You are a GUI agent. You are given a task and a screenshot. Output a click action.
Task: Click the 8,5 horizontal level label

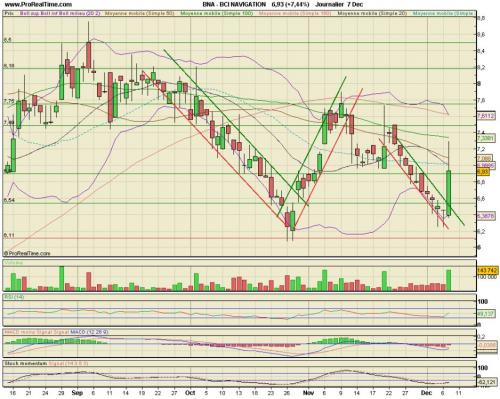tap(7, 40)
